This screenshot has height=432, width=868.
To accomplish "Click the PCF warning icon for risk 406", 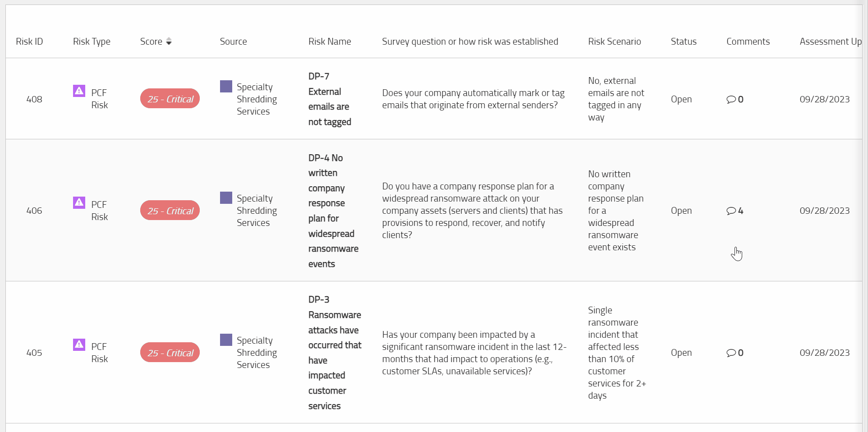I will (x=79, y=202).
